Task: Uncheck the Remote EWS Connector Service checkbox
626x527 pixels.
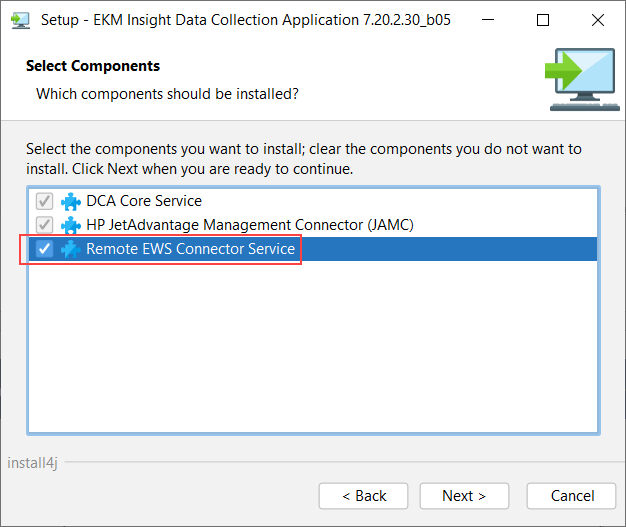Action: point(44,249)
